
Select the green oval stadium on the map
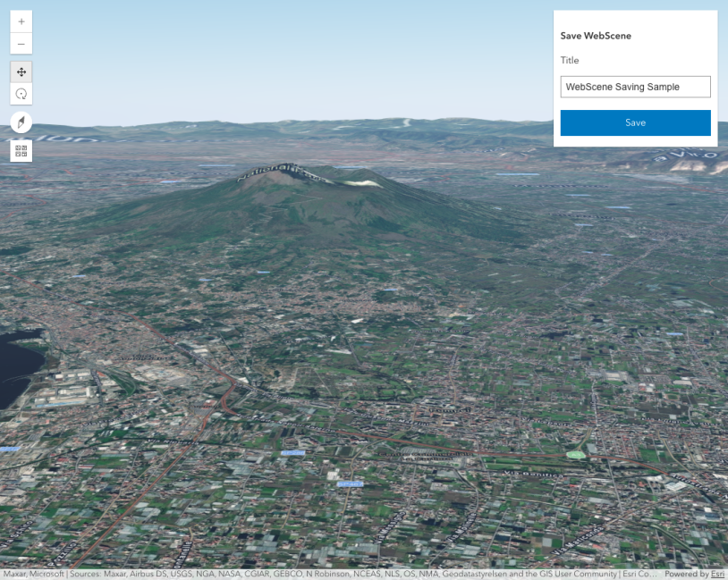[x=576, y=455]
